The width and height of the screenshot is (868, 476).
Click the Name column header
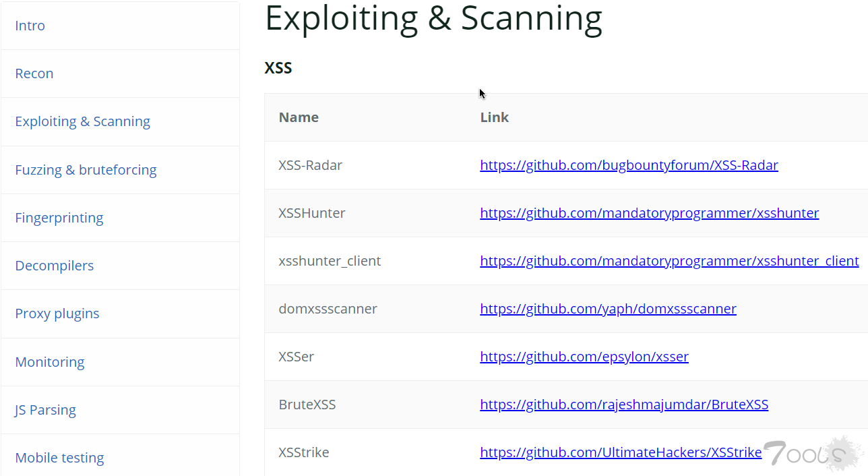[299, 117]
